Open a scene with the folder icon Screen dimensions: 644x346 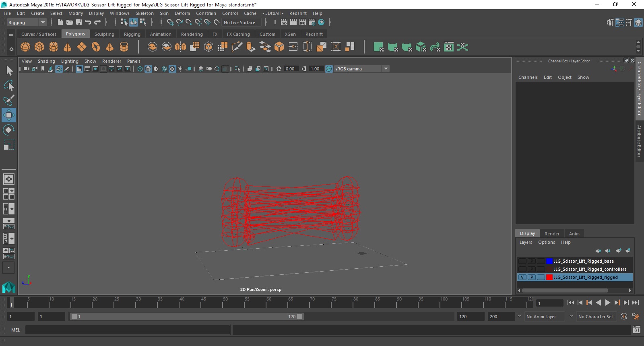point(70,23)
